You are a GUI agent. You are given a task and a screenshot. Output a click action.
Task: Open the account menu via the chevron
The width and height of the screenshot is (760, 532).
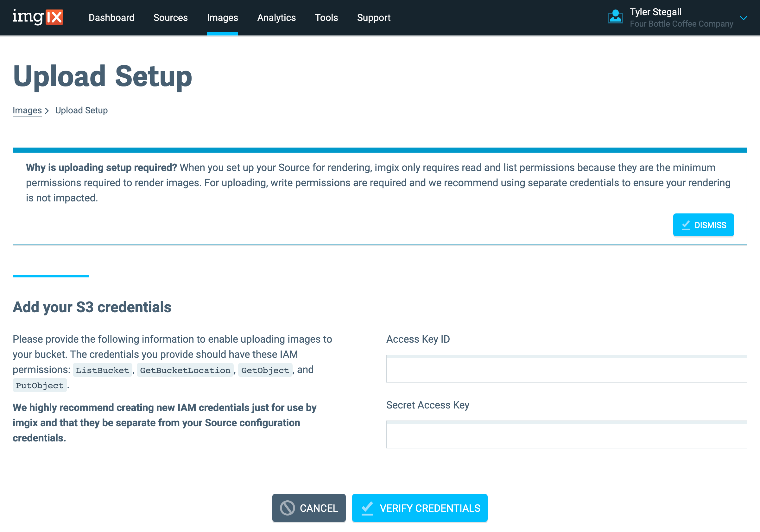click(x=744, y=18)
